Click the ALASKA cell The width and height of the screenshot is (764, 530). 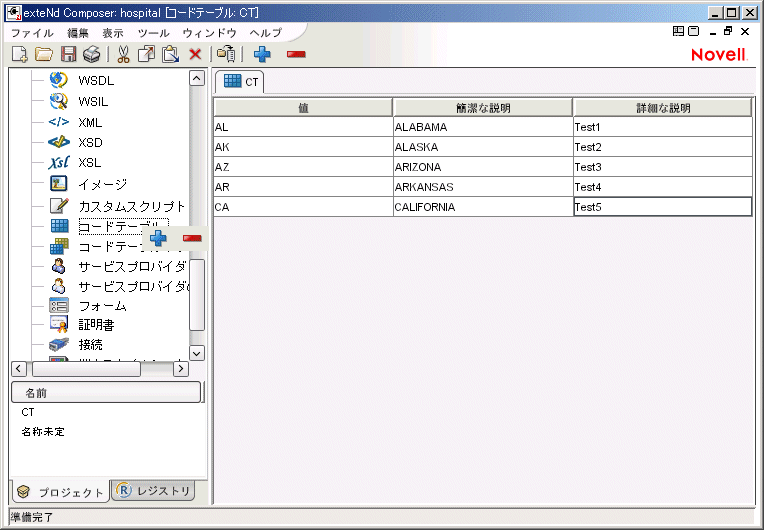pyautogui.click(x=483, y=147)
